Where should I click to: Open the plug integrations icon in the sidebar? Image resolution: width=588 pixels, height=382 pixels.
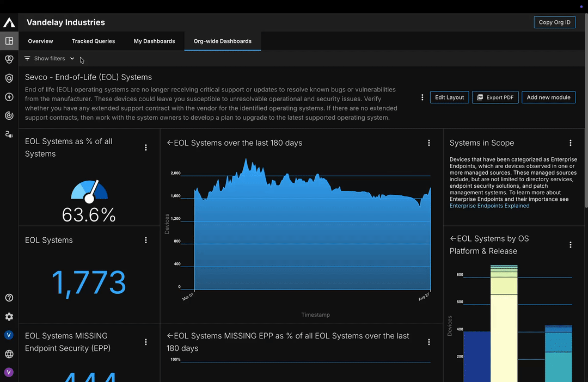pyautogui.click(x=9, y=134)
